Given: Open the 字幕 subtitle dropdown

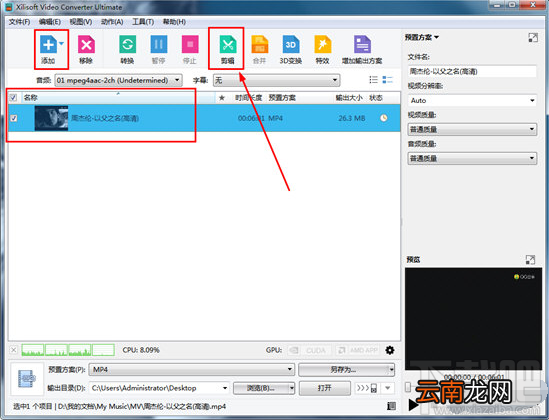Looking at the screenshot, I should pos(277,80).
